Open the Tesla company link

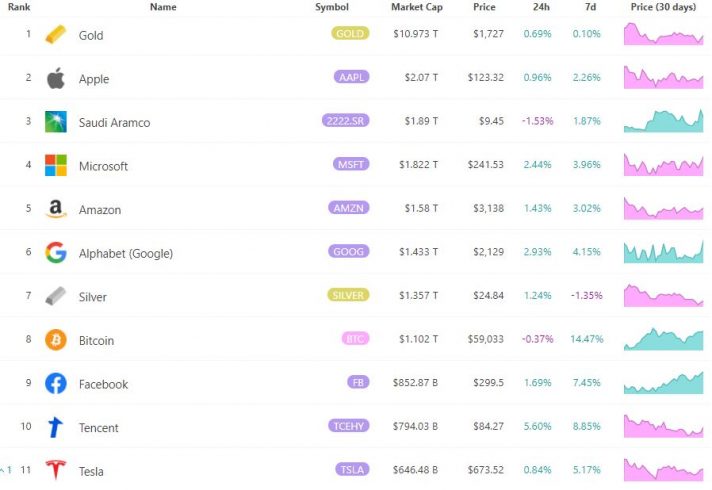point(91,471)
